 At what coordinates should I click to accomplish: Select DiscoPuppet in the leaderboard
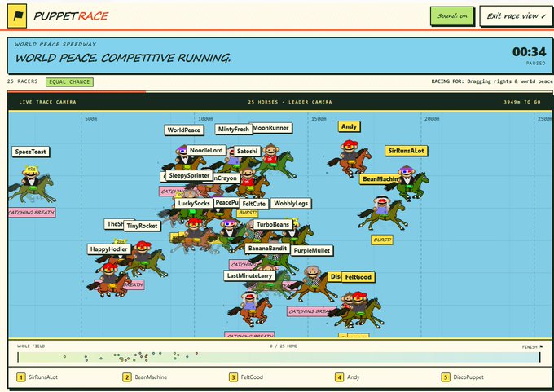point(468,377)
